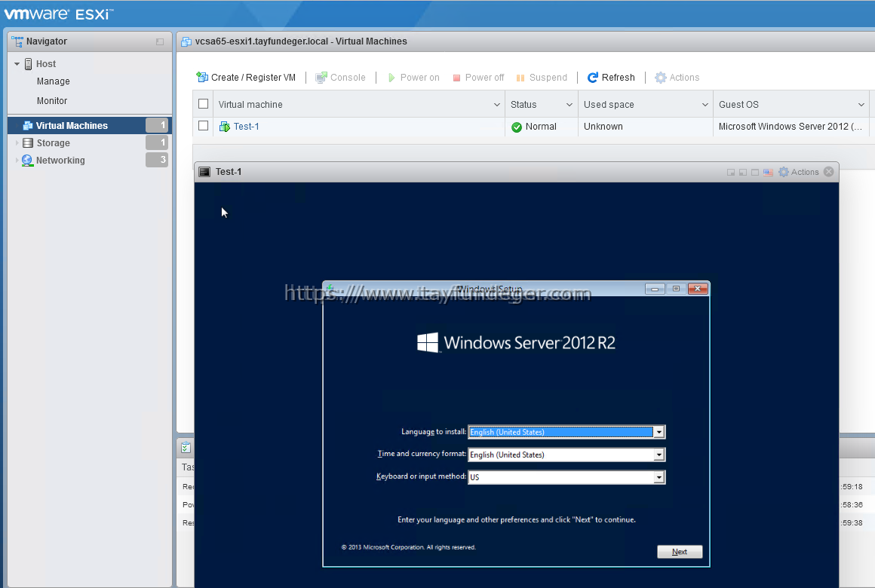This screenshot has height=588, width=875.
Task: Click Create / Register VM
Action: [x=246, y=78]
